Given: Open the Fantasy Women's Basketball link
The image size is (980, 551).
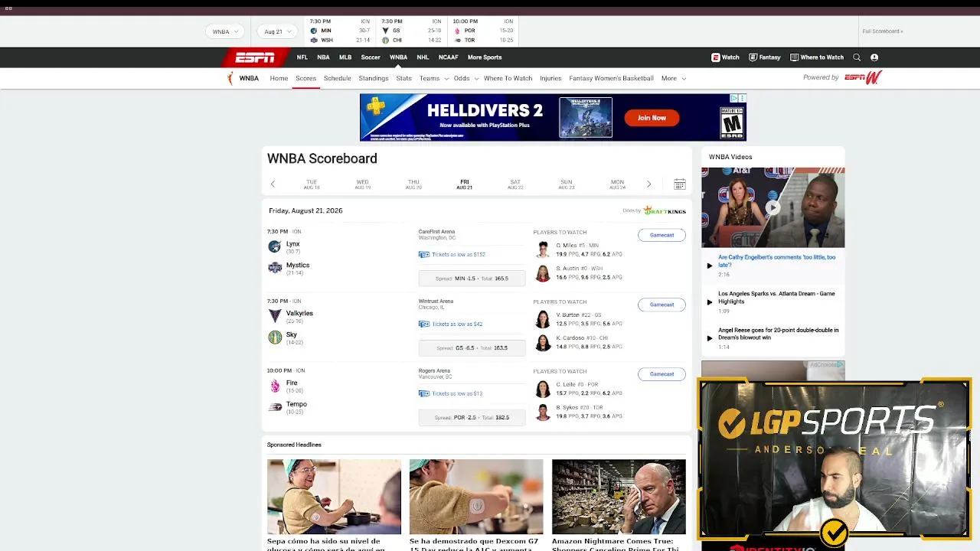Looking at the screenshot, I should [611, 78].
